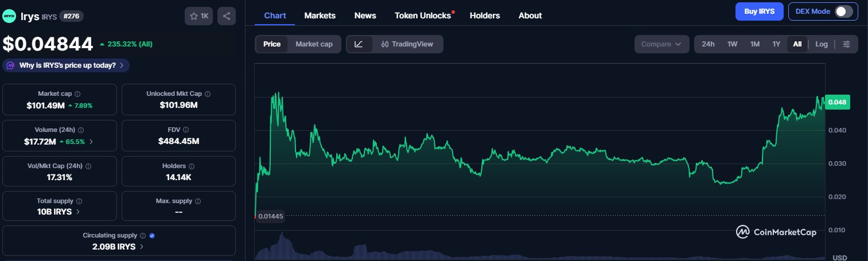This screenshot has height=261, width=868.
Task: Click the 17.31% Vol/Mkt Cap value
Action: [60, 177]
